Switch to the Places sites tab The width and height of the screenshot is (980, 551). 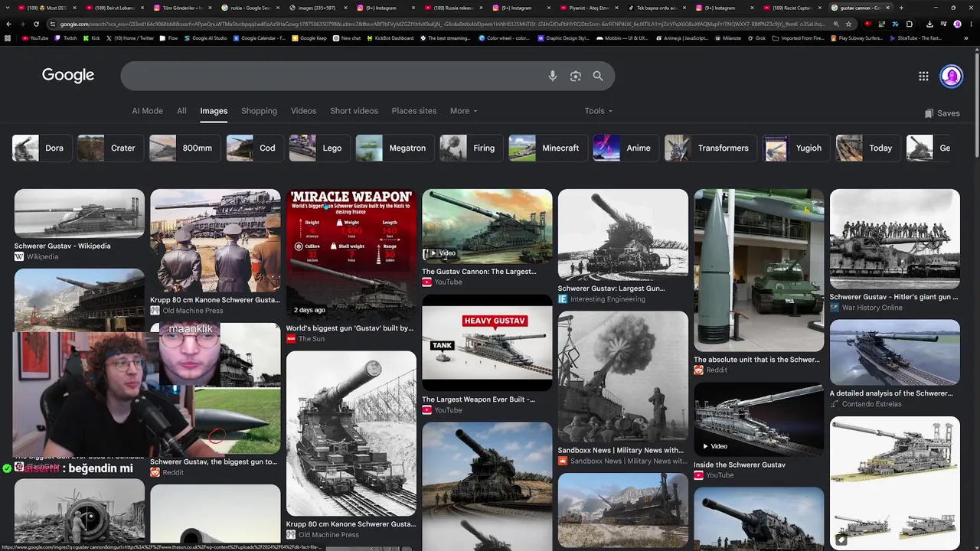pyautogui.click(x=413, y=111)
